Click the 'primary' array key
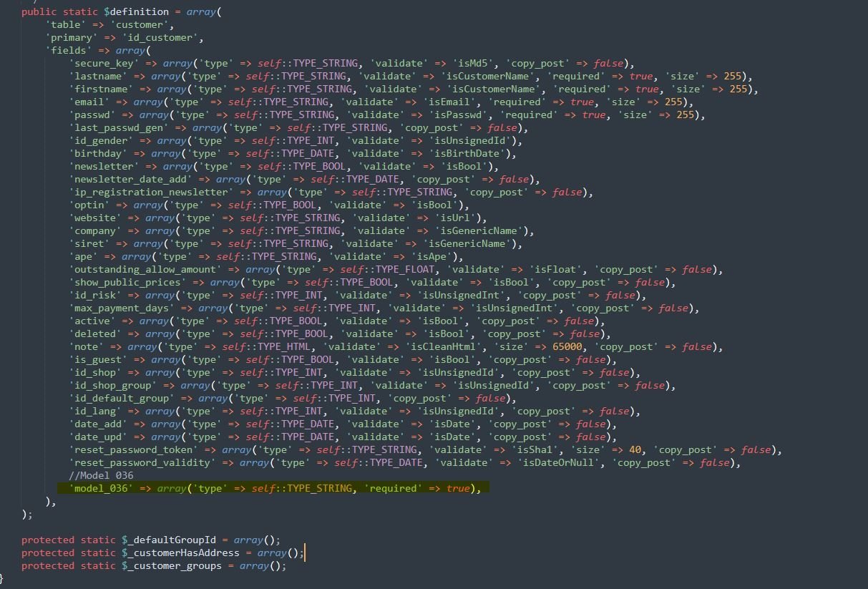 [72, 37]
